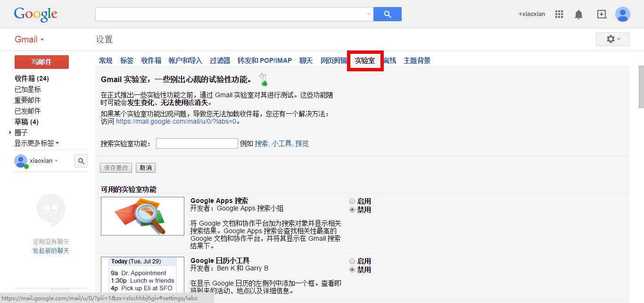
Task: Click the 保存更改 button
Action: [x=116, y=168]
